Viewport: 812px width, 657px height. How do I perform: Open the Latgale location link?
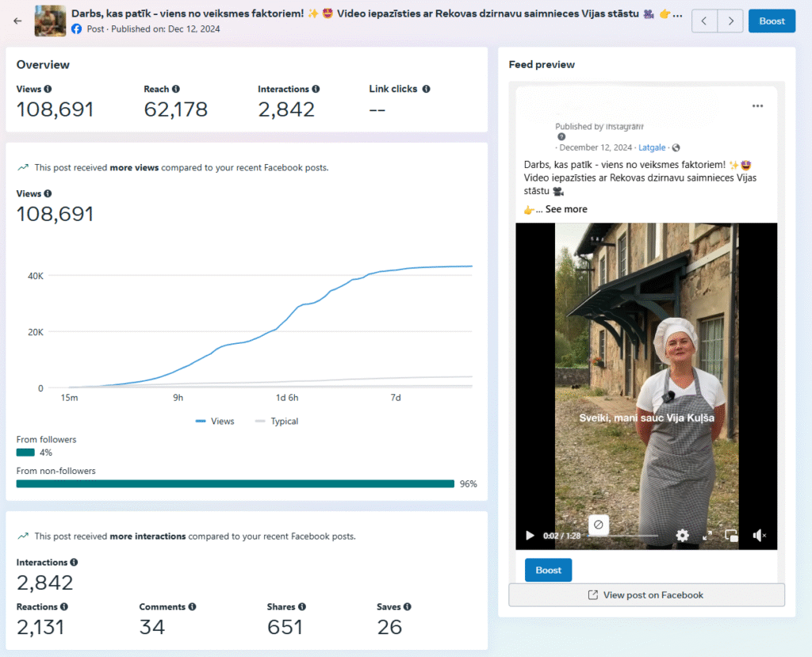(652, 147)
